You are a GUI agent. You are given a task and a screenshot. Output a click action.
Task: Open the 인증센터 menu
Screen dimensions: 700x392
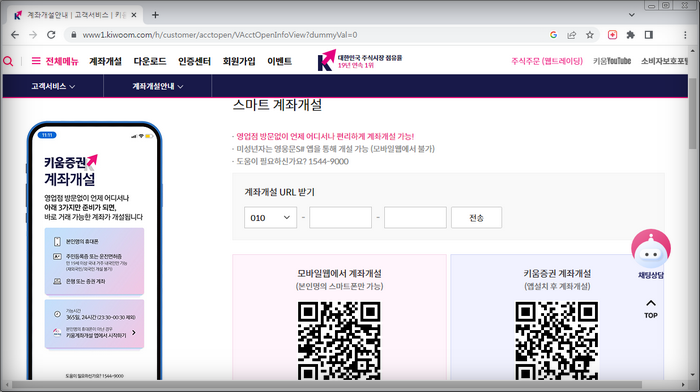(x=194, y=61)
